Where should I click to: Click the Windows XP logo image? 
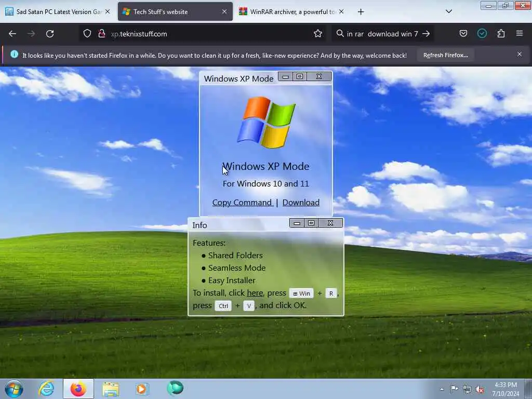(267, 123)
